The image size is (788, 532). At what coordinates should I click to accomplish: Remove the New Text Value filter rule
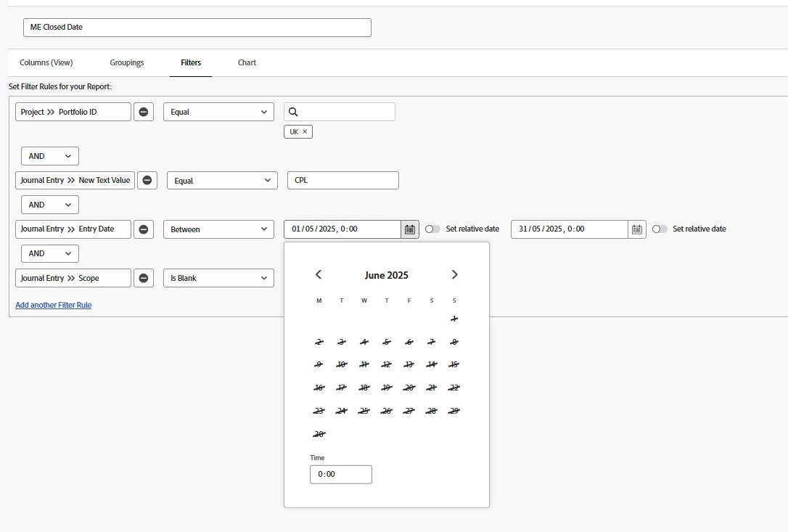(147, 180)
